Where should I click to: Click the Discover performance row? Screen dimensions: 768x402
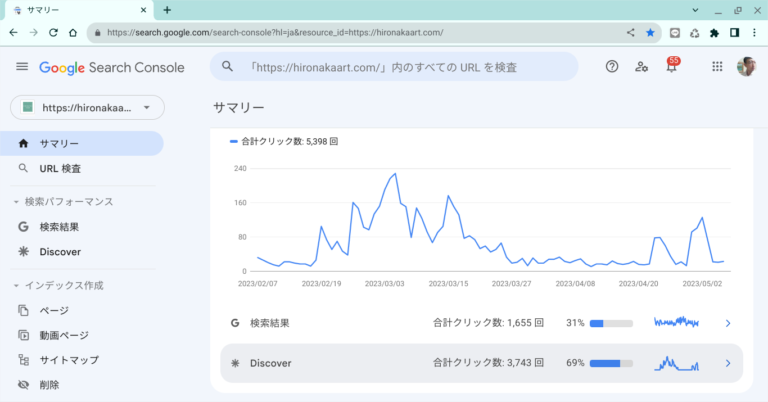[x=481, y=363]
